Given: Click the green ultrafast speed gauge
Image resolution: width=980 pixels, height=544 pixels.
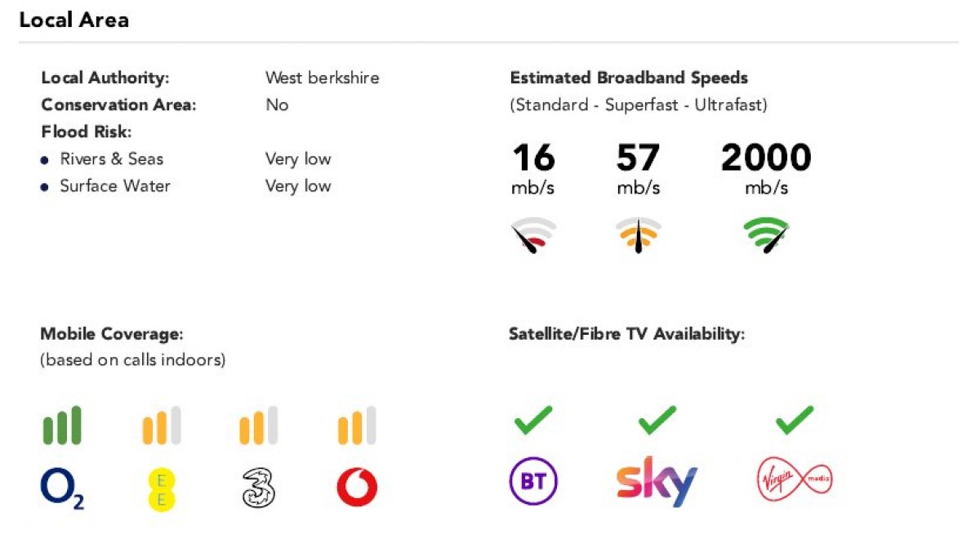Looking at the screenshot, I should pos(766,235).
